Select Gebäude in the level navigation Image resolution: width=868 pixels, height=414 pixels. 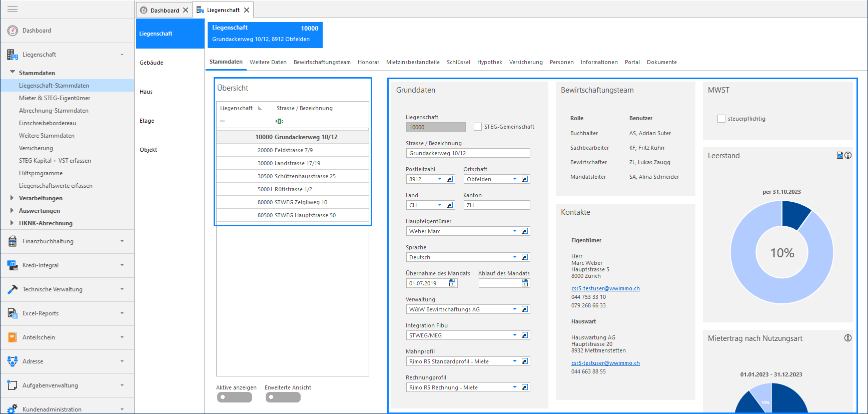click(x=152, y=63)
